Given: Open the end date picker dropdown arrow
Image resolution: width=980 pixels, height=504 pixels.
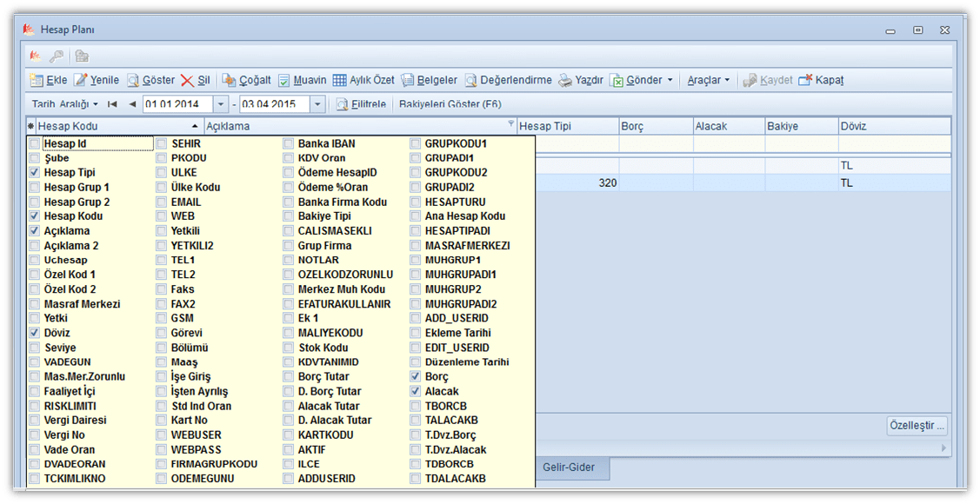Looking at the screenshot, I should click(x=317, y=103).
